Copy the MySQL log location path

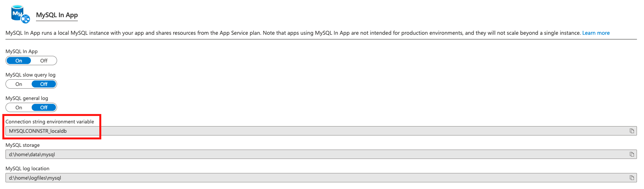[631, 178]
